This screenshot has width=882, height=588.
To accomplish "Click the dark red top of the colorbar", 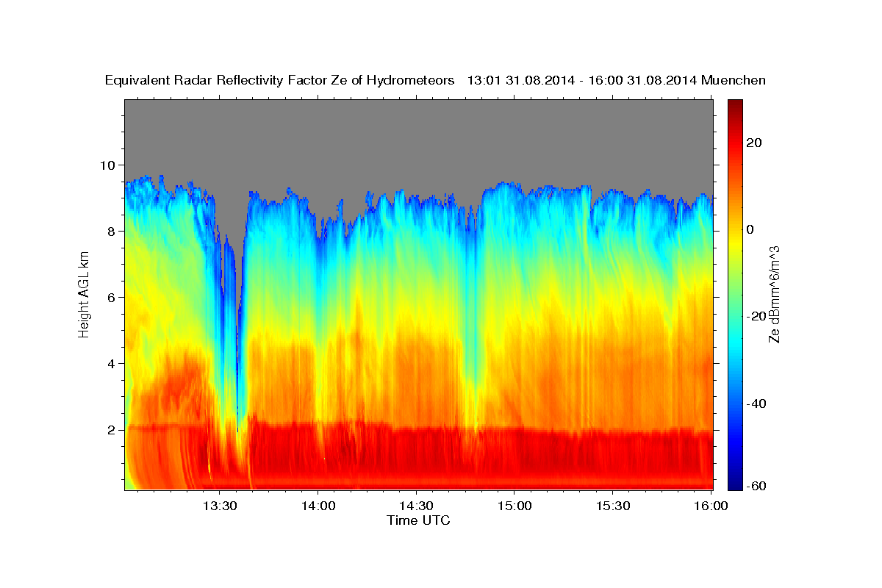I will point(734,104).
